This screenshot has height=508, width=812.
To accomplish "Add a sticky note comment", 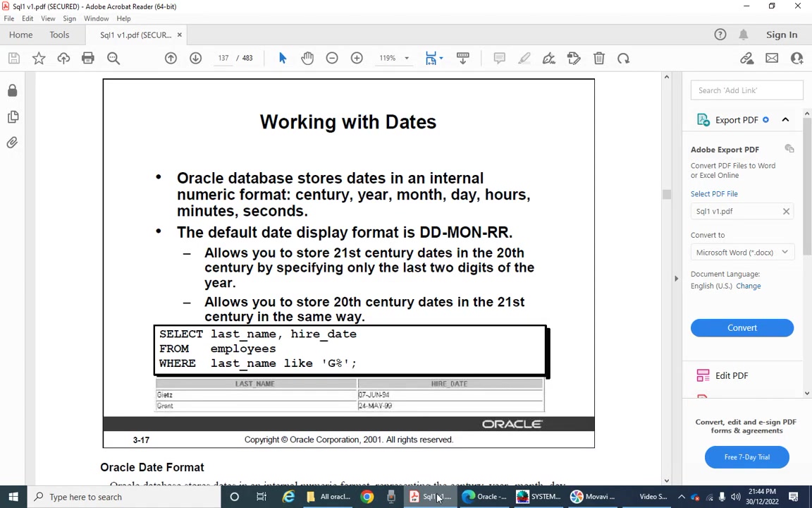I will click(x=499, y=58).
